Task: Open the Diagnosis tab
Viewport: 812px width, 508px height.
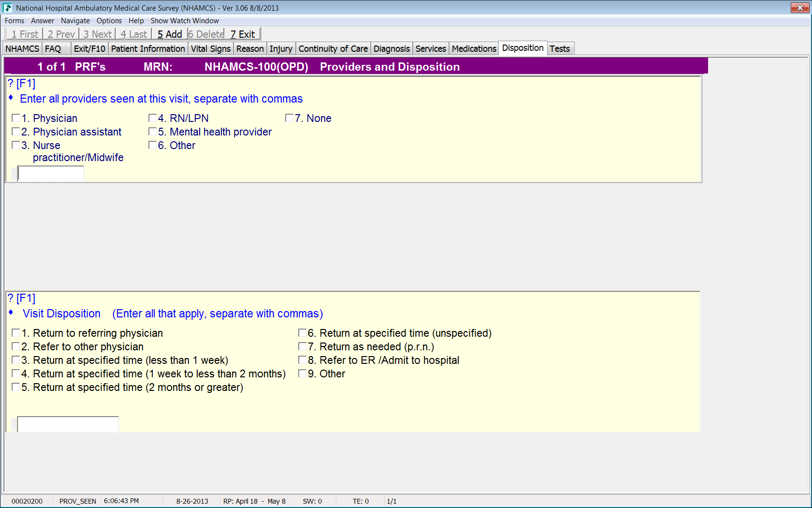Action: point(391,49)
